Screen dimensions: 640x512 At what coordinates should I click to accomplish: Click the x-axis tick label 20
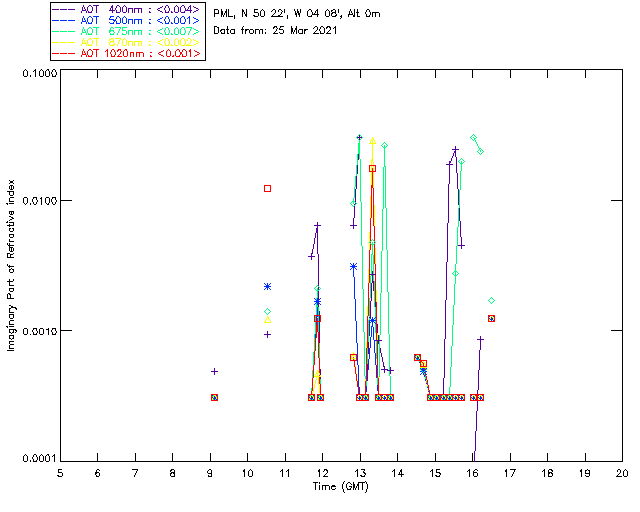click(622, 473)
